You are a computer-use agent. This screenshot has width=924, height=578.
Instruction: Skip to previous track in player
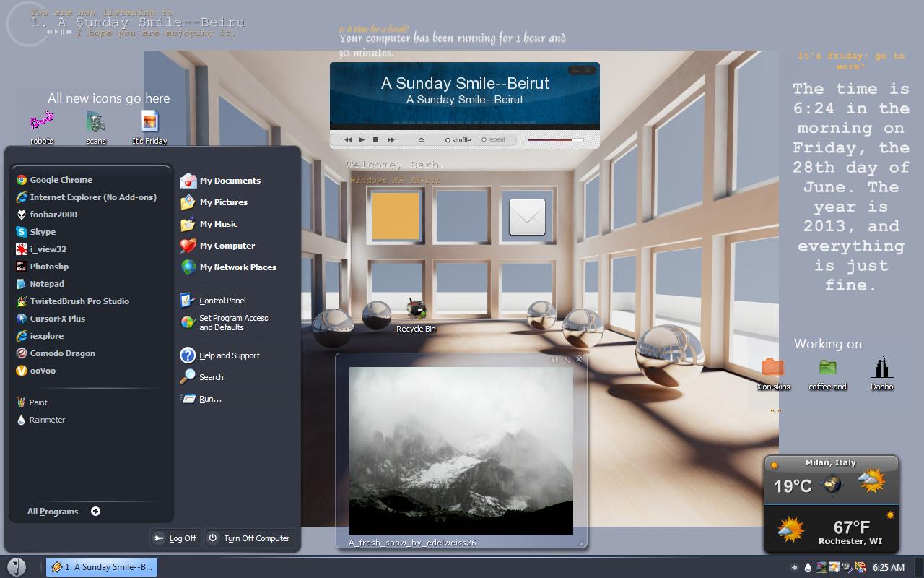348,139
